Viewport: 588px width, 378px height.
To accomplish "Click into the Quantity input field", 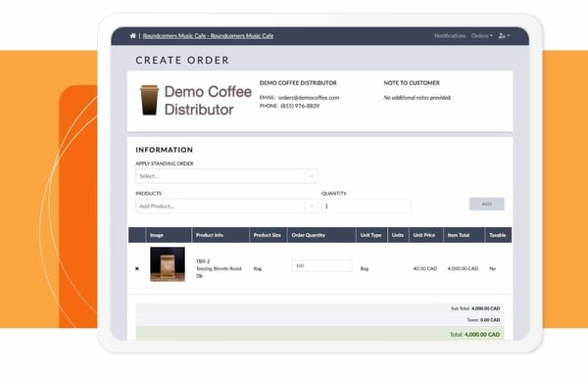I will (366, 206).
